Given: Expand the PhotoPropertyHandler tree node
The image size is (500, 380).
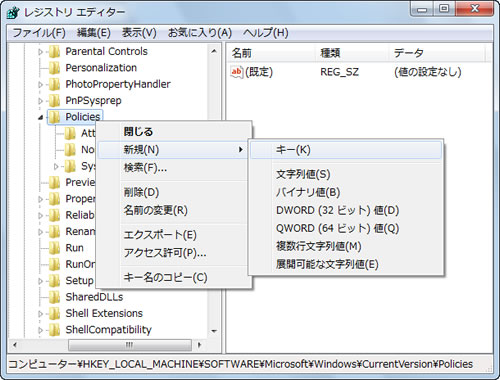Looking at the screenshot, I should point(41,85).
